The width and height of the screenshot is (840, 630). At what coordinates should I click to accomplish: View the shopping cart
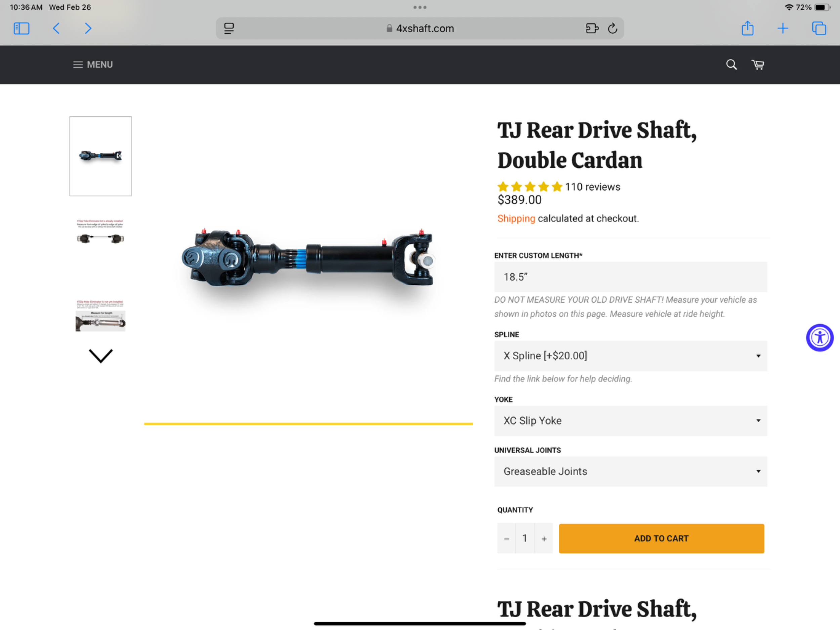tap(758, 65)
